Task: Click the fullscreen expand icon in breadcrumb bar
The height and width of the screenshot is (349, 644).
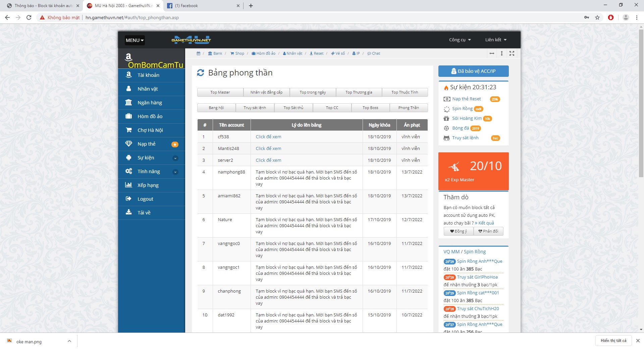Action: point(512,53)
